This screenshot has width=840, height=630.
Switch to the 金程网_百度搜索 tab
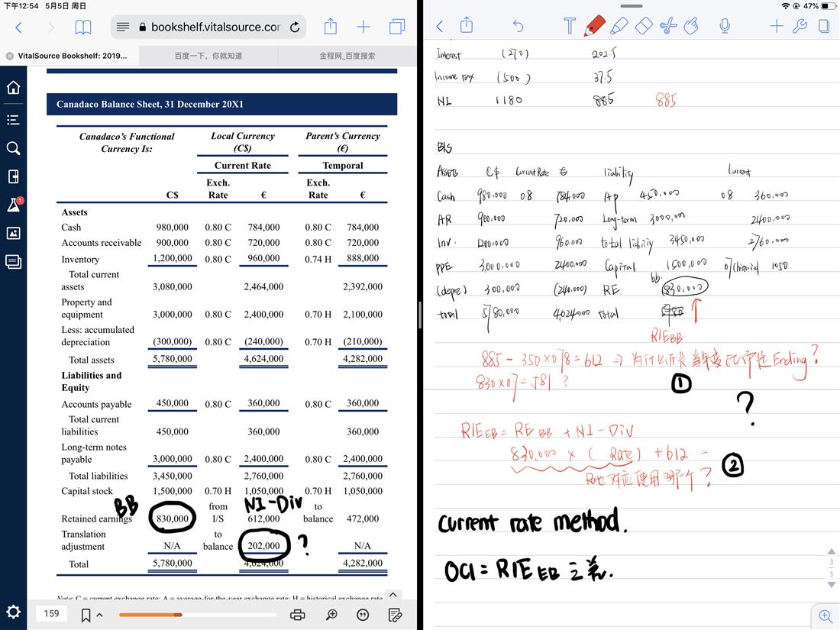347,56
